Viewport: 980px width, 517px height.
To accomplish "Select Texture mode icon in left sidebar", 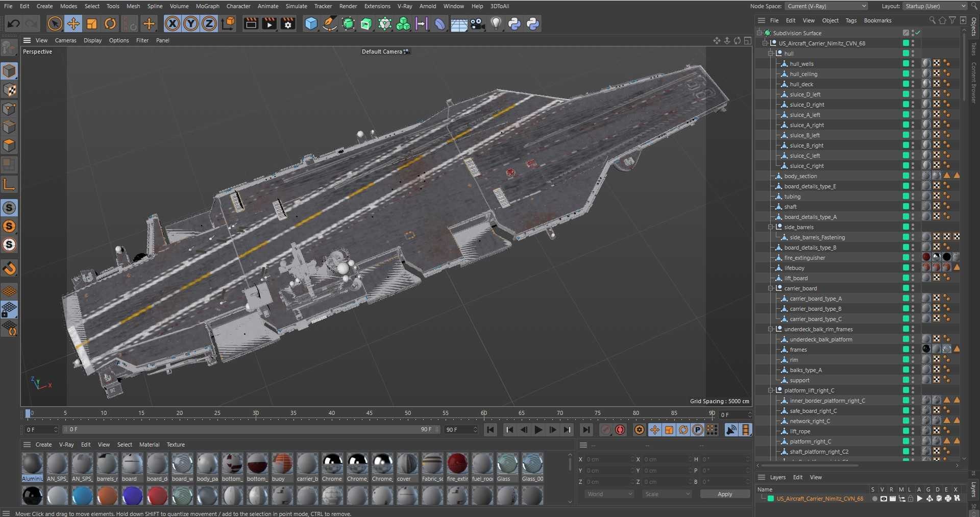I will coord(9,90).
